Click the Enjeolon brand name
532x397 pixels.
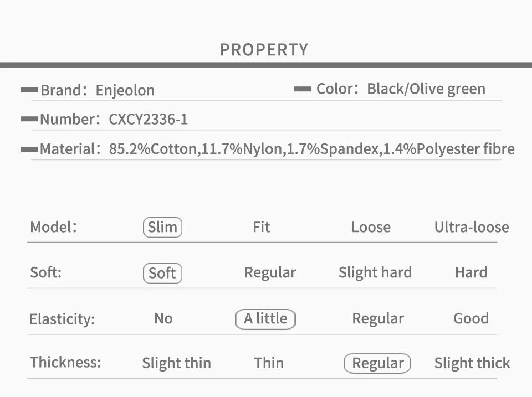pos(125,90)
